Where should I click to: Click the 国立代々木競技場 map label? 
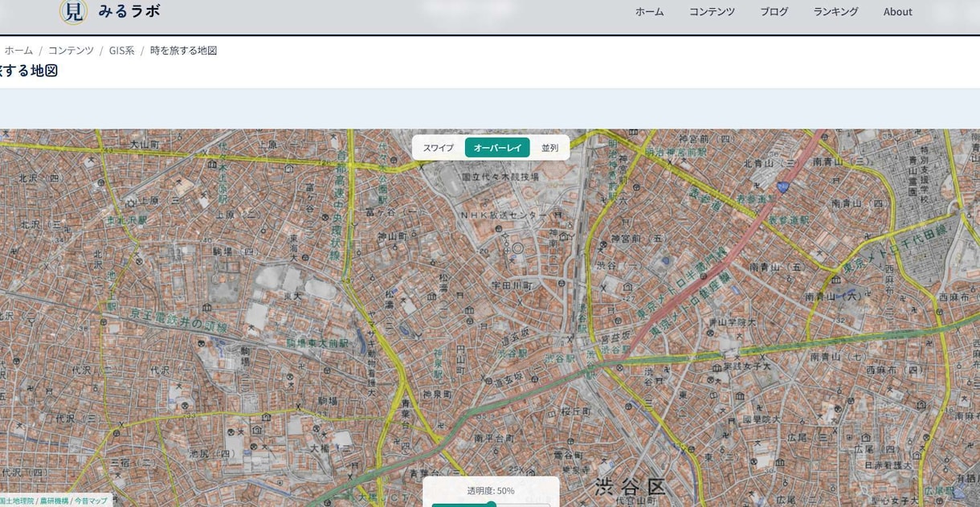point(500,177)
